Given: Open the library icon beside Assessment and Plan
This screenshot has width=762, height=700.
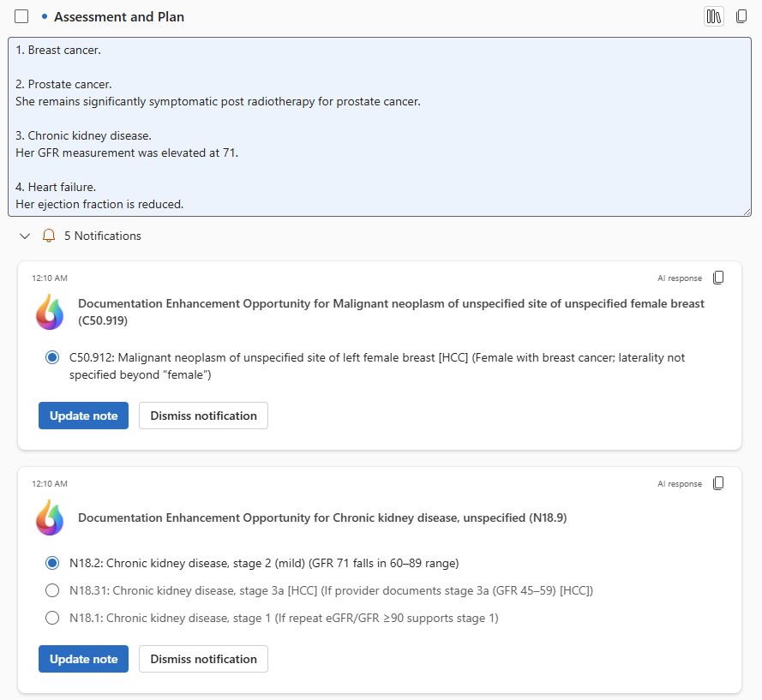Looking at the screenshot, I should click(x=713, y=16).
